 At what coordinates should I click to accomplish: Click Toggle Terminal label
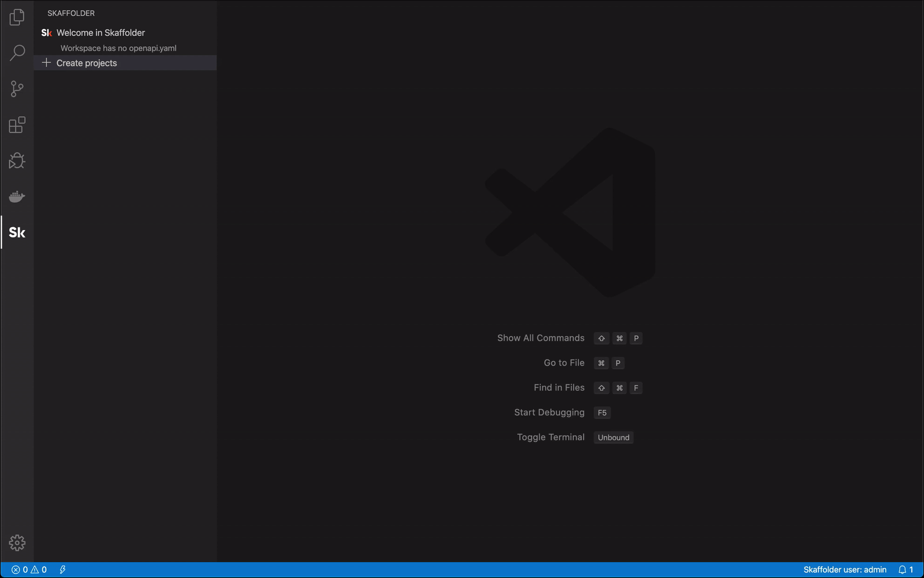[x=550, y=438]
